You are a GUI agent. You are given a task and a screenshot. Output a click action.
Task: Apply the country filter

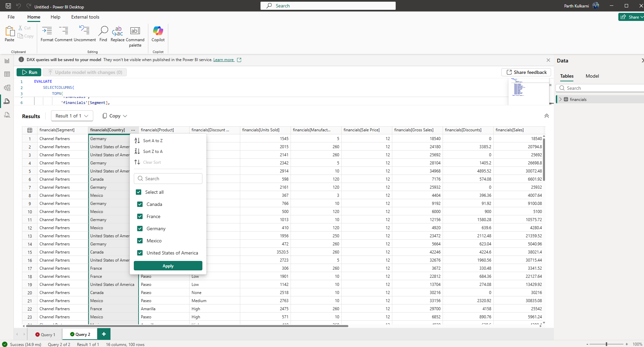[168, 266]
